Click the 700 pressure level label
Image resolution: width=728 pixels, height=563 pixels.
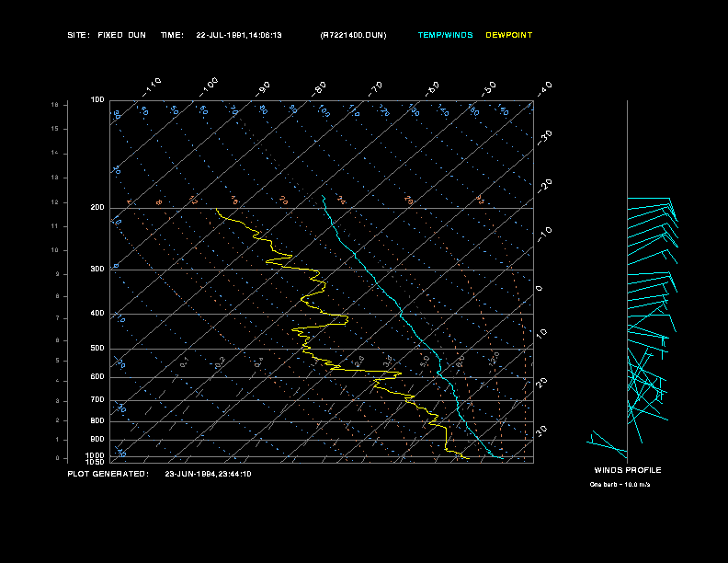(x=97, y=399)
